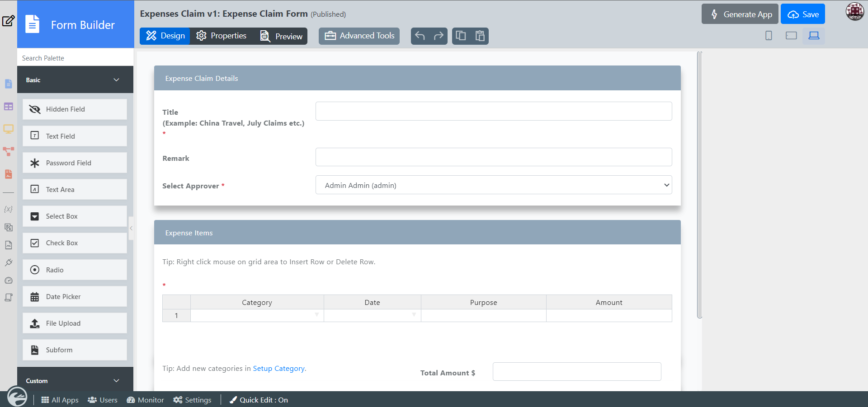Click the undo arrow icon
Image resolution: width=868 pixels, height=407 pixels.
[x=420, y=36]
